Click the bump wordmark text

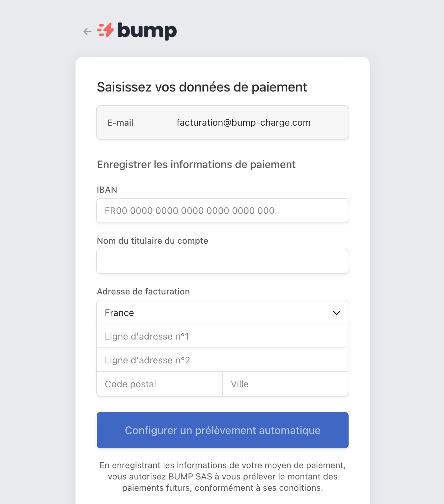pyautogui.click(x=147, y=31)
